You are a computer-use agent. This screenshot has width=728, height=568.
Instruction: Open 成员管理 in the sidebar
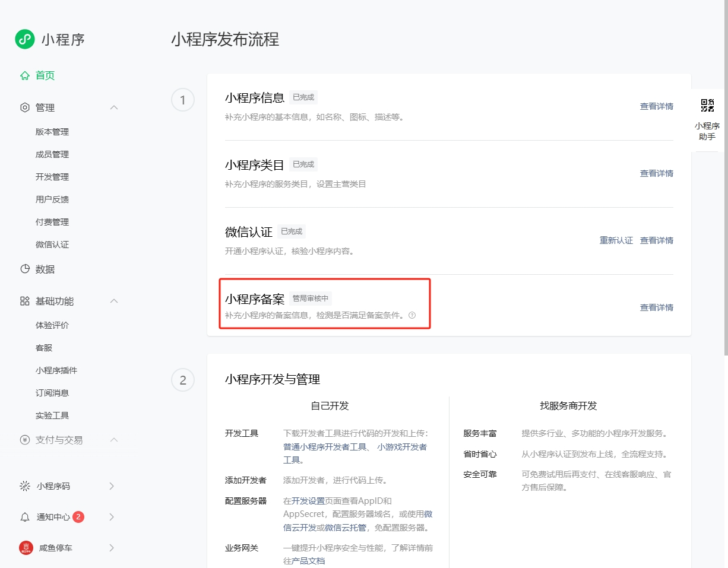[52, 154]
